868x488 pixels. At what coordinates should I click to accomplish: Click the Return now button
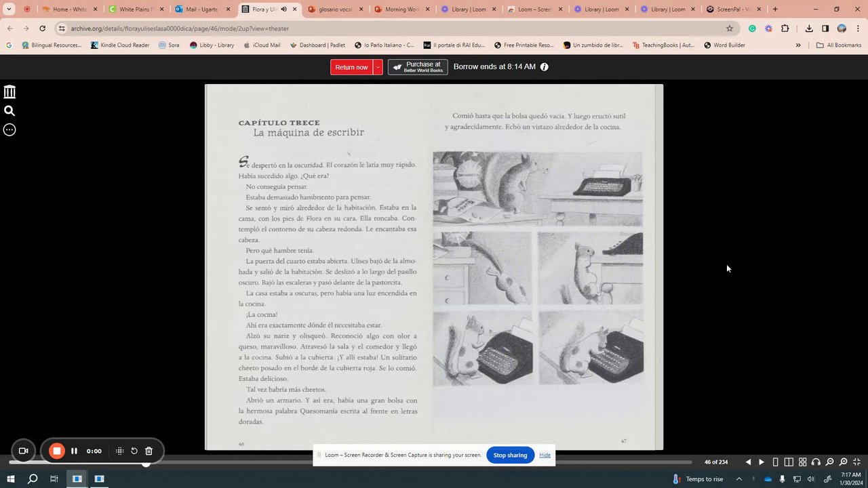[x=351, y=67]
